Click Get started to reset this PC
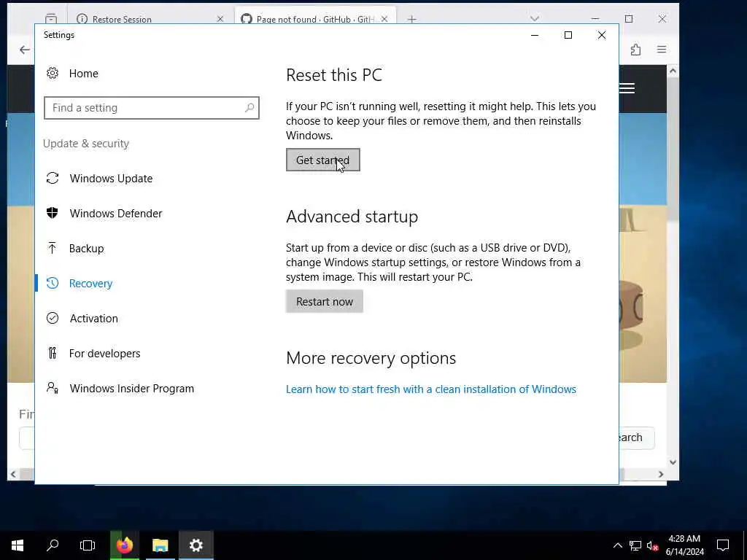Viewport: 747px width, 560px height. coord(323,160)
